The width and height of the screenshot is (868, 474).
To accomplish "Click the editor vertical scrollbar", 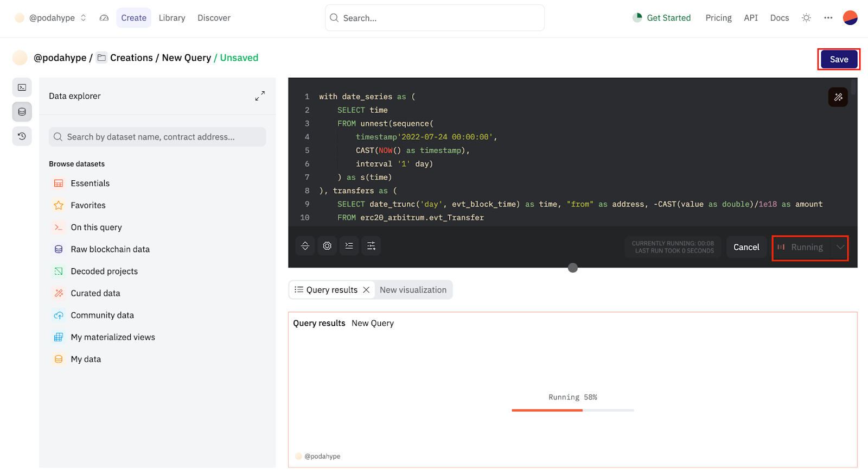I will [x=853, y=87].
